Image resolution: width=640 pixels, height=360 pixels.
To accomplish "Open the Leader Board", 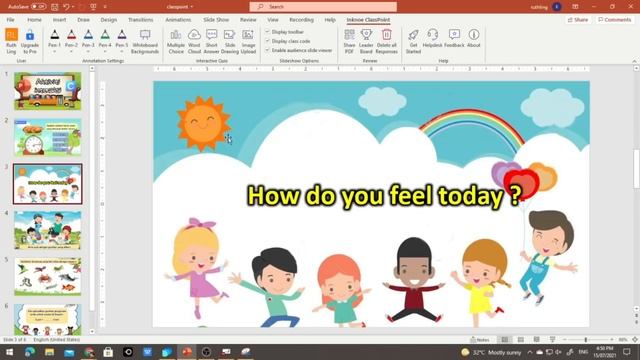I will (366, 42).
